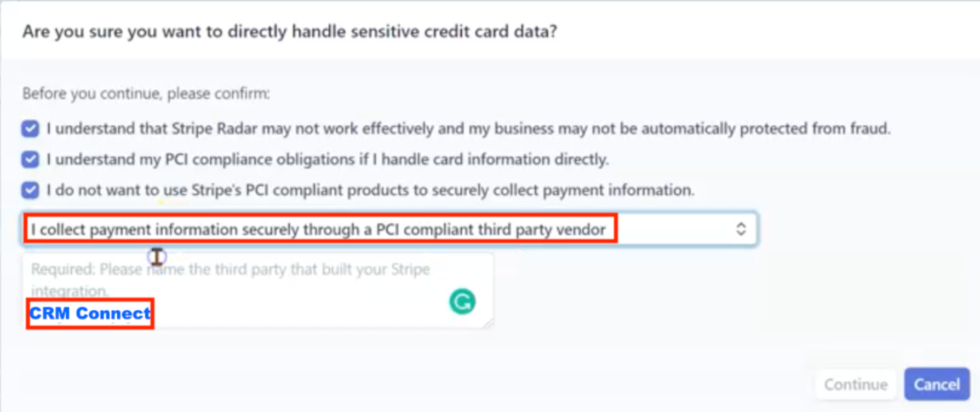
Task: Click the green Grammarly icon in the text box
Action: tap(462, 301)
